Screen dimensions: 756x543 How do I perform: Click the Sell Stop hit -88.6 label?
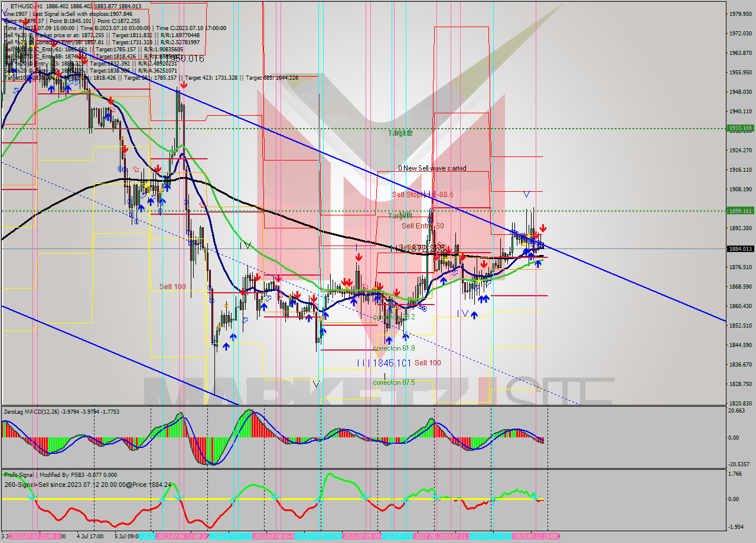422,194
